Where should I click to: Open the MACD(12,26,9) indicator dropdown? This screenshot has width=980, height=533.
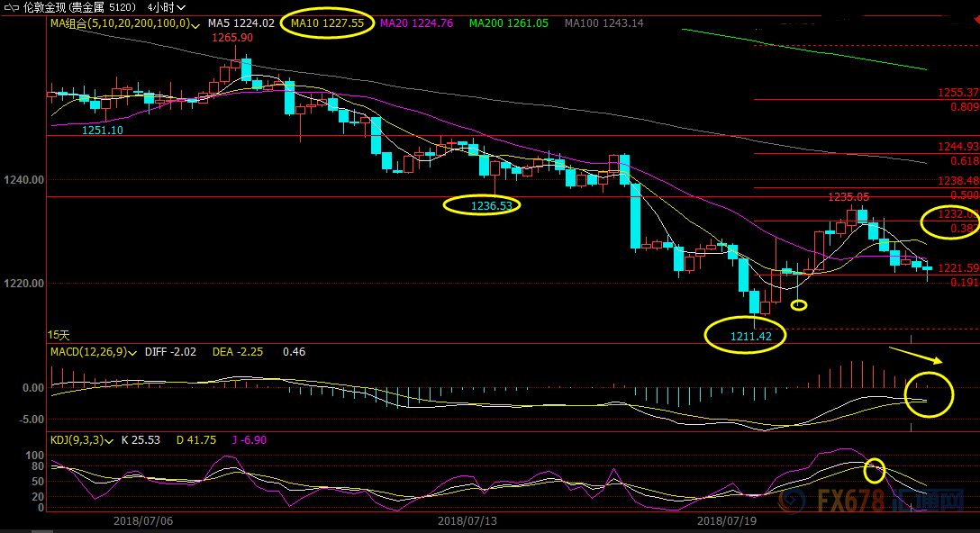click(132, 353)
